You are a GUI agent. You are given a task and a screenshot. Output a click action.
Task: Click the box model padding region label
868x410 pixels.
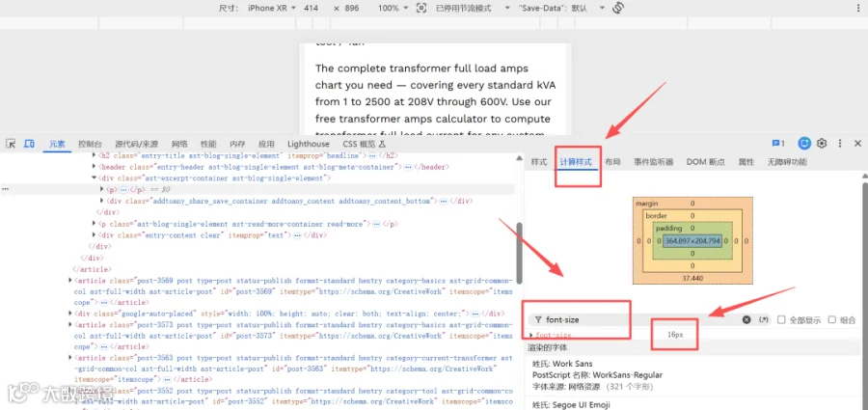tap(668, 229)
